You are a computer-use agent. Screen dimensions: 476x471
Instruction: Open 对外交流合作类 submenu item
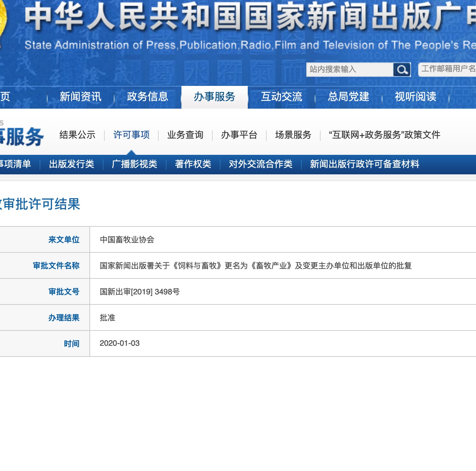tap(261, 164)
